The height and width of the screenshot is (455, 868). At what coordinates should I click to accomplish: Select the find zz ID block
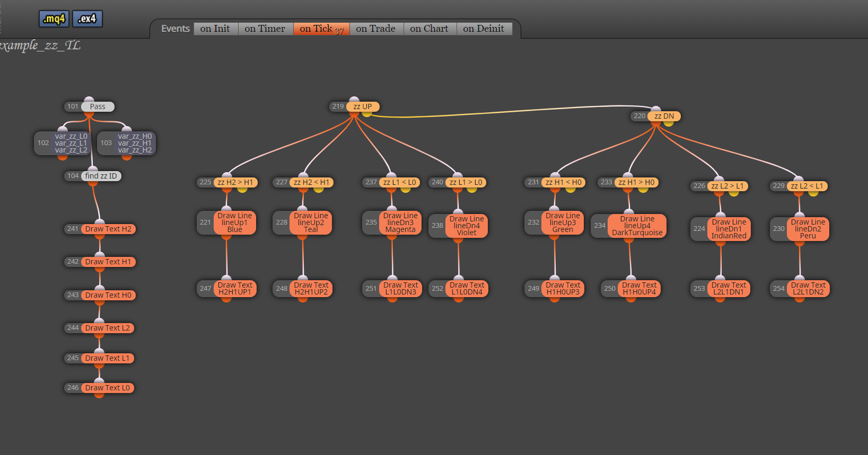coord(101,176)
